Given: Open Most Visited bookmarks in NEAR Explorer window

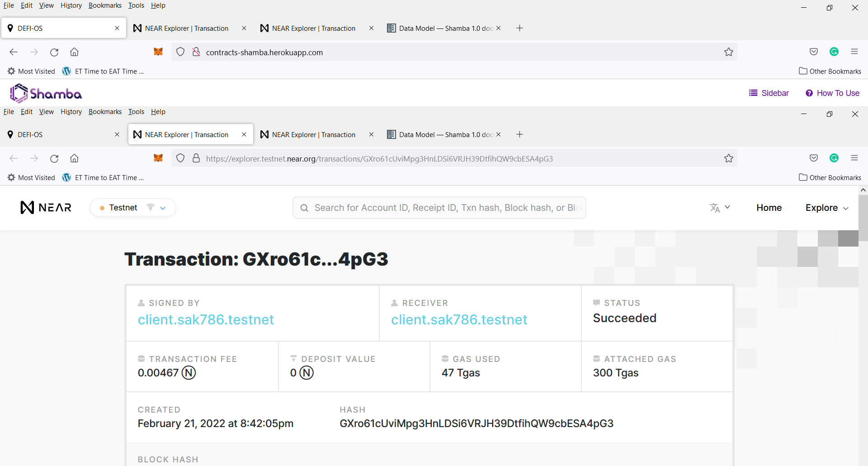Looking at the screenshot, I should [31, 178].
